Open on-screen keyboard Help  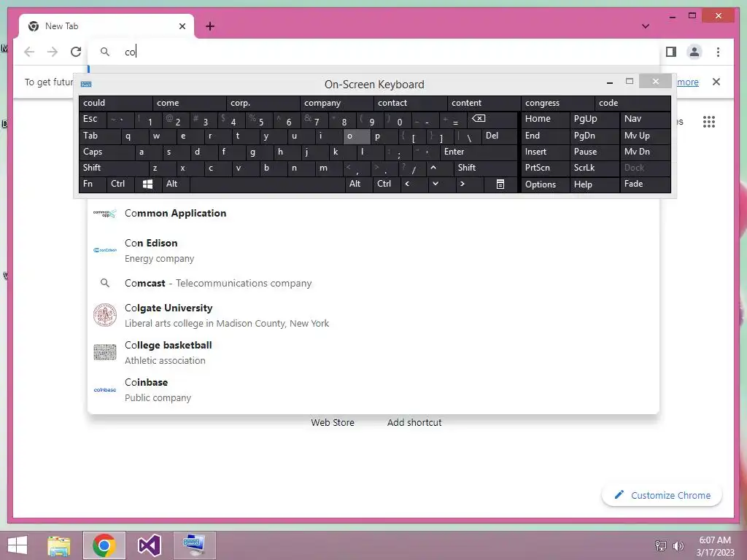point(594,184)
